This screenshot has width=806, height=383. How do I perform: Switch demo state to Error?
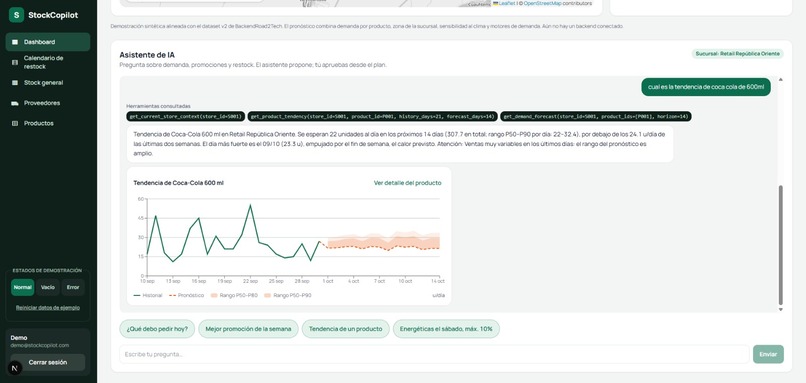[x=73, y=287]
